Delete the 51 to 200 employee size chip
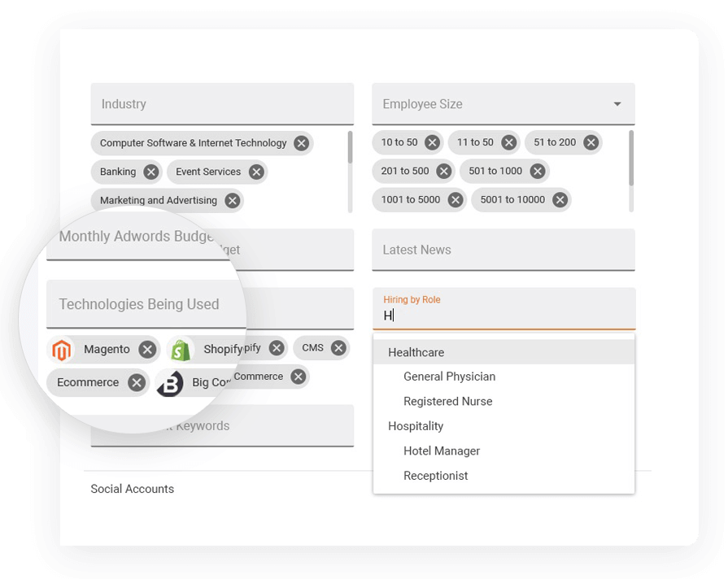The width and height of the screenshot is (728, 579). [x=591, y=142]
